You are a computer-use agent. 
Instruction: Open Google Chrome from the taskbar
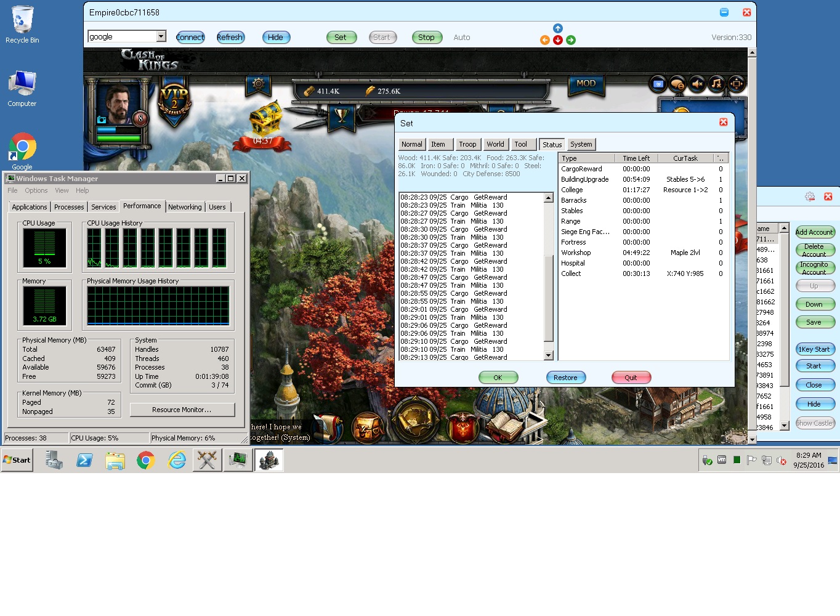[x=146, y=460]
